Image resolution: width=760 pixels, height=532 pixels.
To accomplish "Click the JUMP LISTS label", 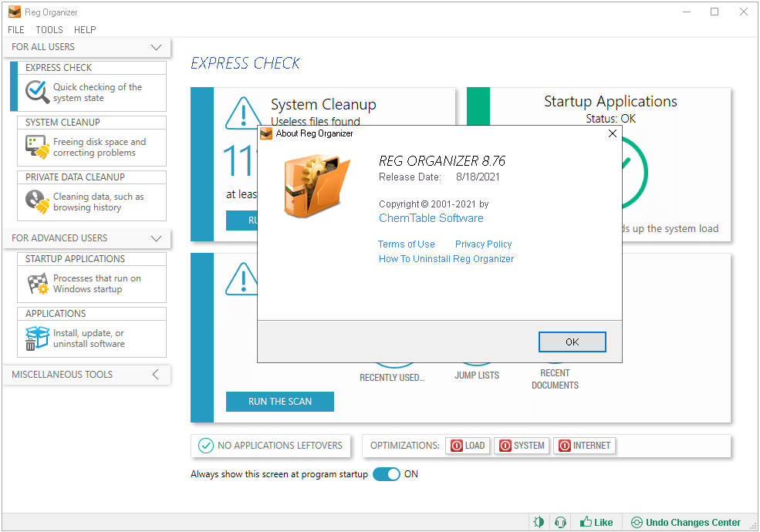I will (477, 375).
